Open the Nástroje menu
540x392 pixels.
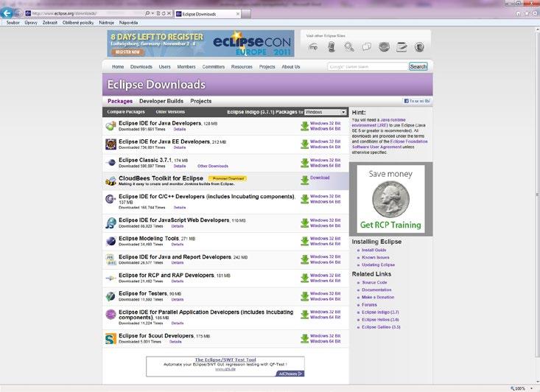[106, 22]
